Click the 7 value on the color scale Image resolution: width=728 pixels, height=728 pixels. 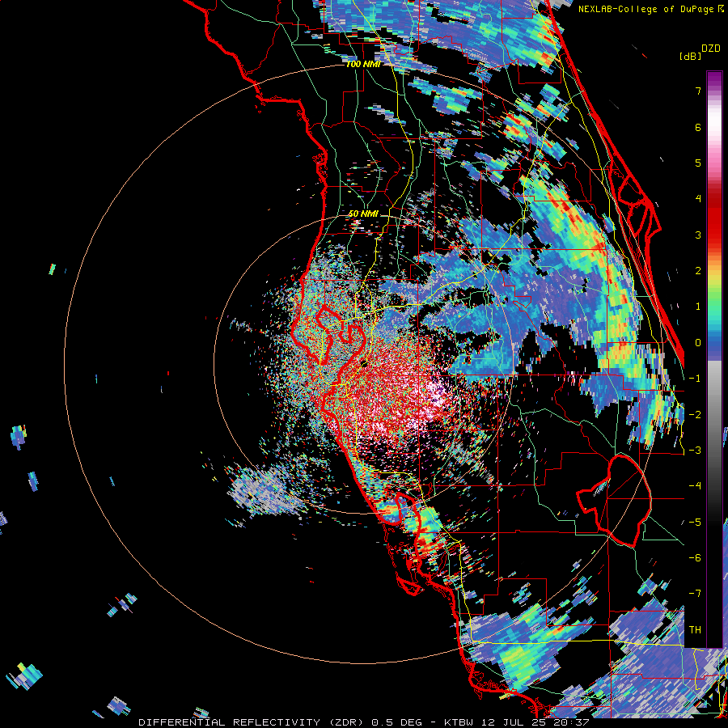click(x=698, y=91)
